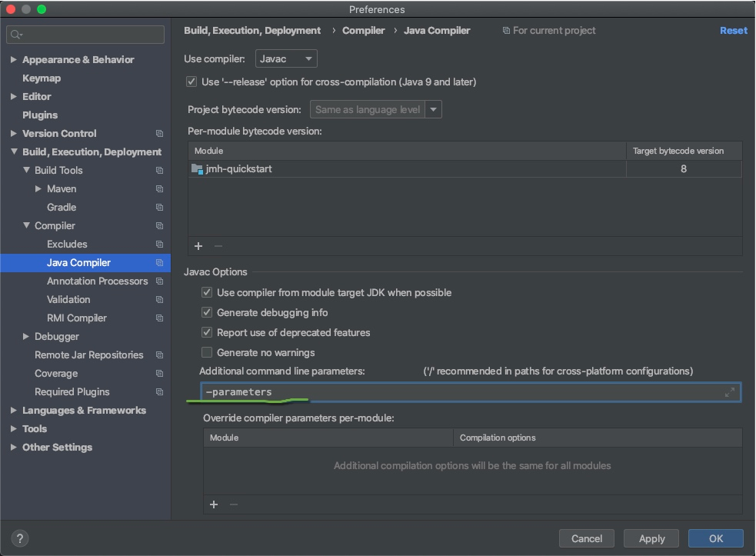
Task: Select Annotation Processors in the settings tree
Action: [x=97, y=281]
